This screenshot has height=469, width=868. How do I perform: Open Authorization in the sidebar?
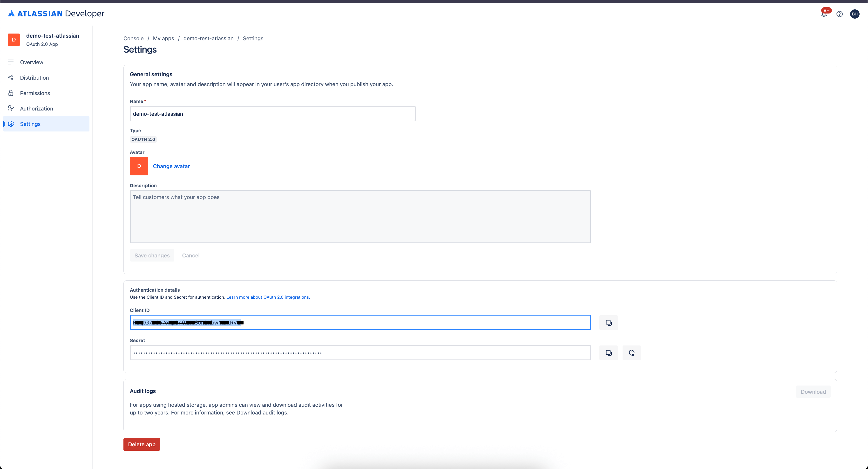46,109
